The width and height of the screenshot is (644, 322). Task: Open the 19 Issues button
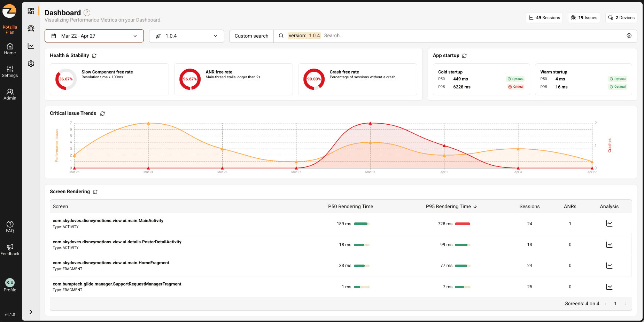tap(584, 17)
